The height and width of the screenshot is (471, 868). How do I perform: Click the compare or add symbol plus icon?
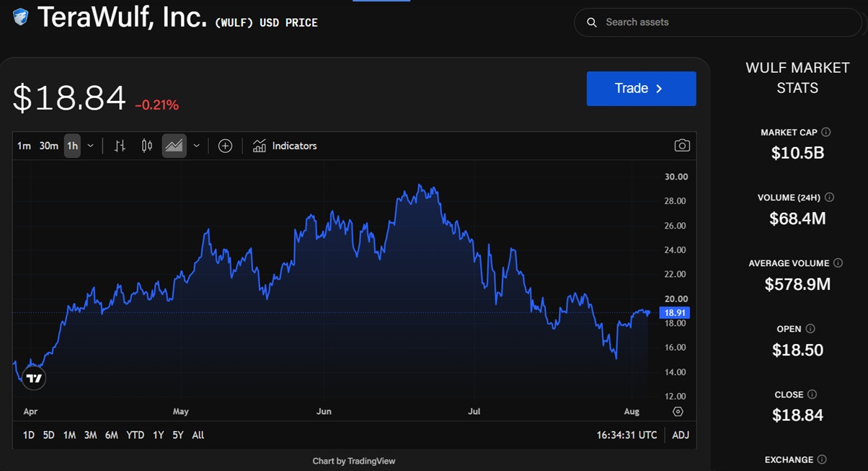point(225,146)
